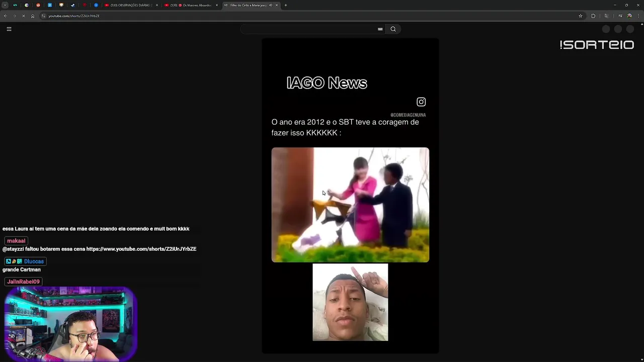Click the makaai chat username badge

coord(16,241)
